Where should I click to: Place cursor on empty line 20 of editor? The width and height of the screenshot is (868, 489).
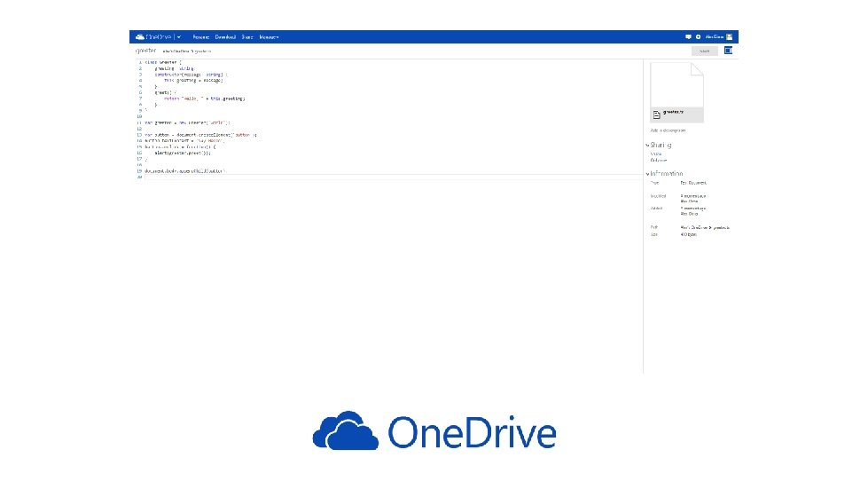[393, 177]
